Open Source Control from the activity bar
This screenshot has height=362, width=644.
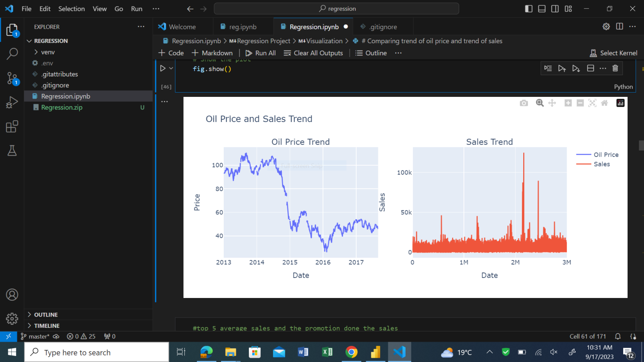coord(12,78)
